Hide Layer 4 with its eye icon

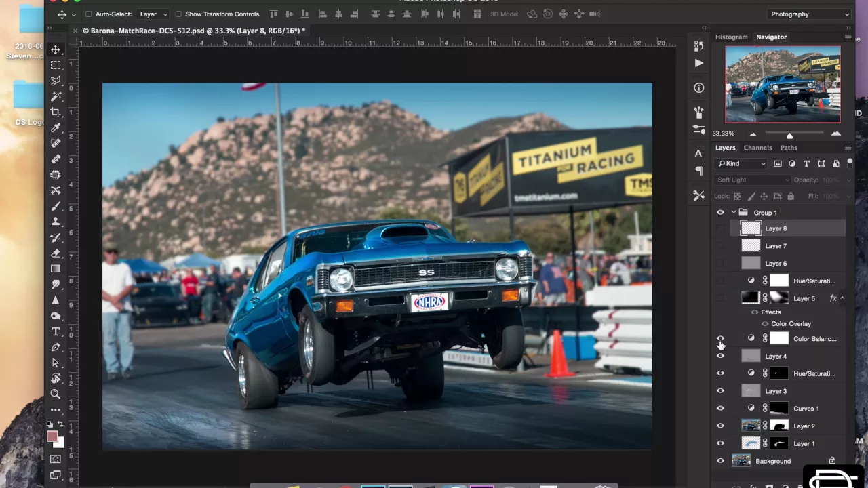click(x=720, y=356)
